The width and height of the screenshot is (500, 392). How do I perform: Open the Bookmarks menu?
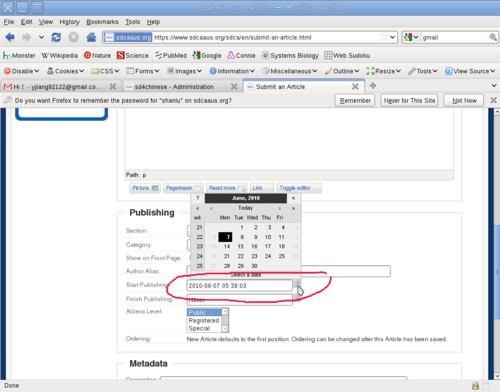pos(102,22)
